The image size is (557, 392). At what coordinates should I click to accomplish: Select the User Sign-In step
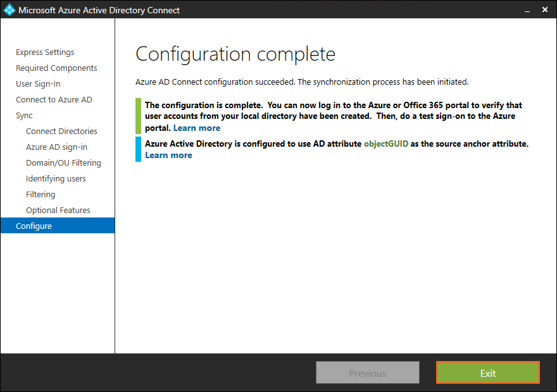coord(38,84)
